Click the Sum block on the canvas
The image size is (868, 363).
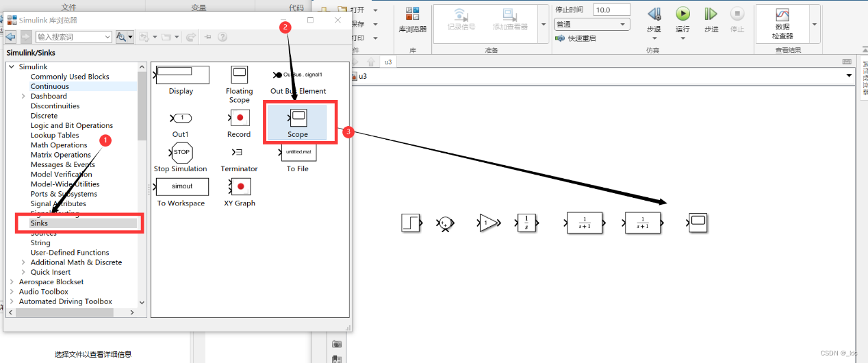click(445, 223)
